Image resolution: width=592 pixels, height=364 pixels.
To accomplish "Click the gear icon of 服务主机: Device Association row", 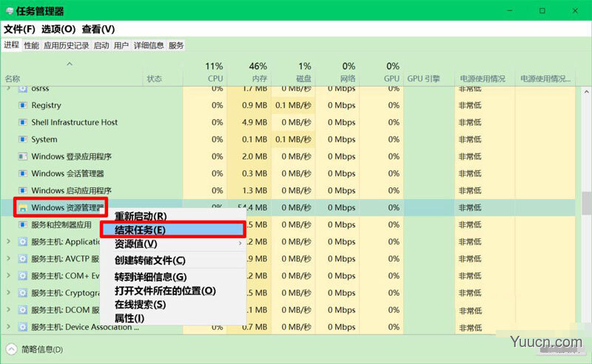I will 23,326.
